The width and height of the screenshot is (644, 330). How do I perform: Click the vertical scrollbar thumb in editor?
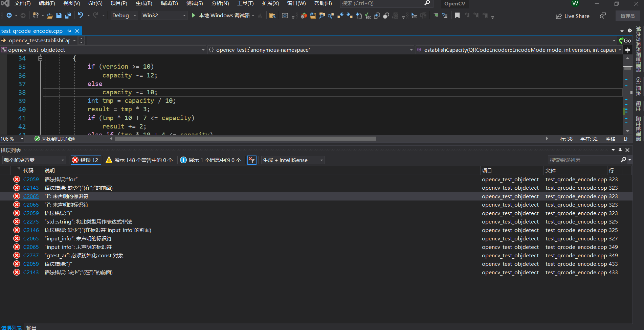[628, 68]
